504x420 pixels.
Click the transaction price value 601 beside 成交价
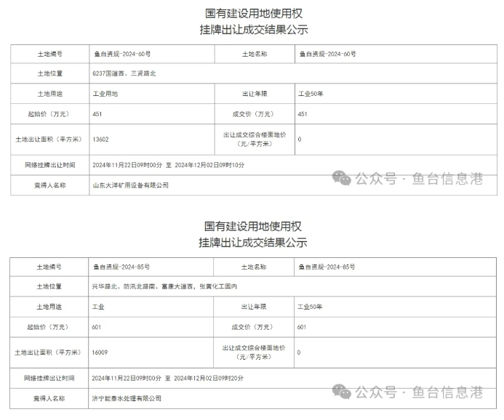click(302, 327)
